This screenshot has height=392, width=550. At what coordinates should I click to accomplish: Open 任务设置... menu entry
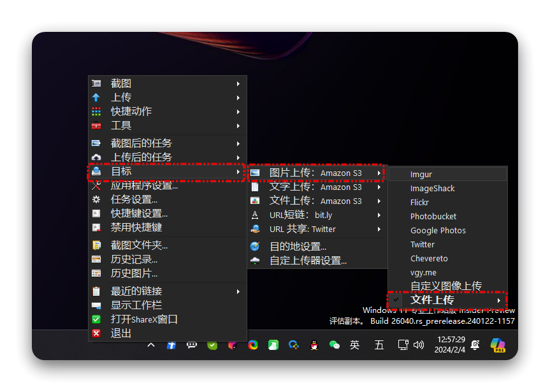click(168, 200)
